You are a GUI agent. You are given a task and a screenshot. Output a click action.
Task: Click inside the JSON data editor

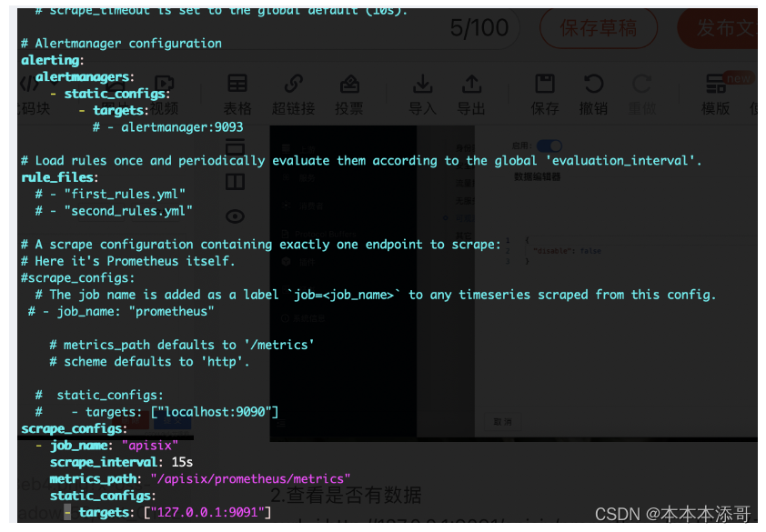[x=582, y=255]
